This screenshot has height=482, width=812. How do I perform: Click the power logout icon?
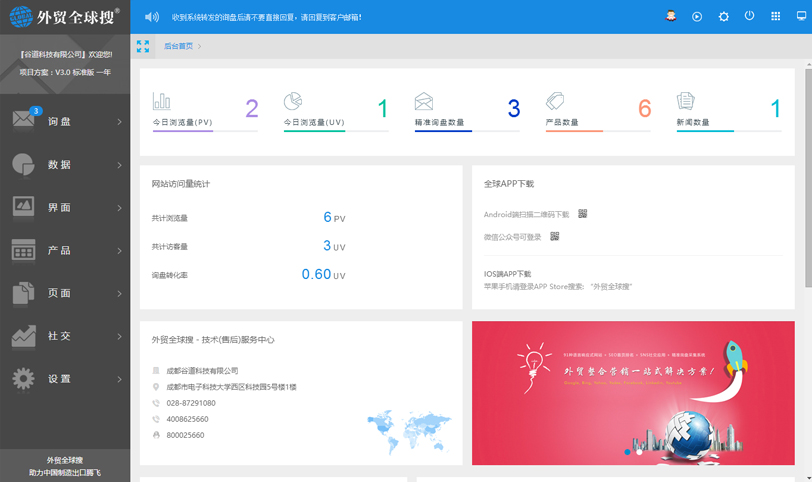tap(750, 17)
